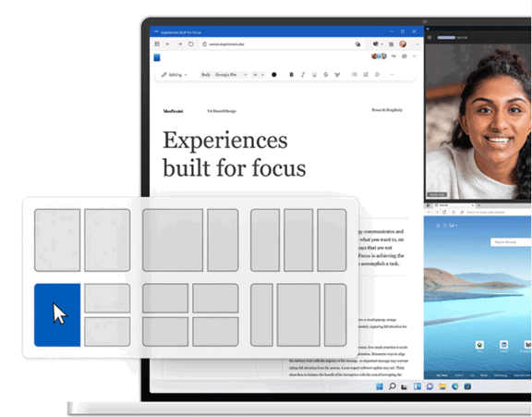
Task: Open the Editing mode dropdown
Action: click(x=175, y=75)
